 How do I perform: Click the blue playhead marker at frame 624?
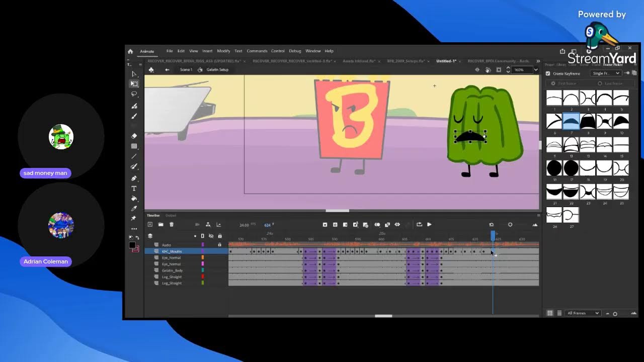click(493, 235)
